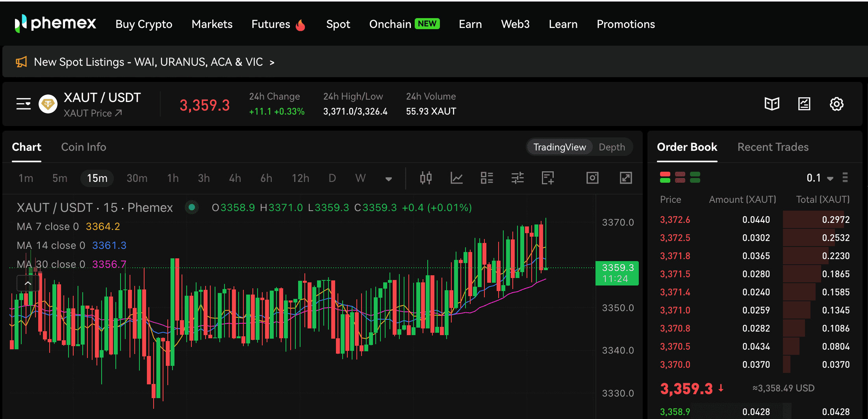Show both bids and asks in order book
Viewport: 868px width, 419px height.
(665, 177)
